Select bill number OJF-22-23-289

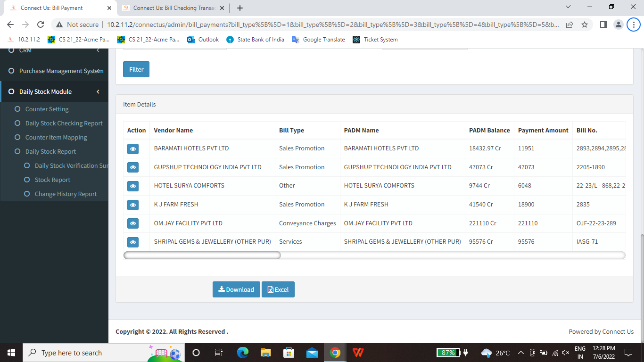[596, 223]
